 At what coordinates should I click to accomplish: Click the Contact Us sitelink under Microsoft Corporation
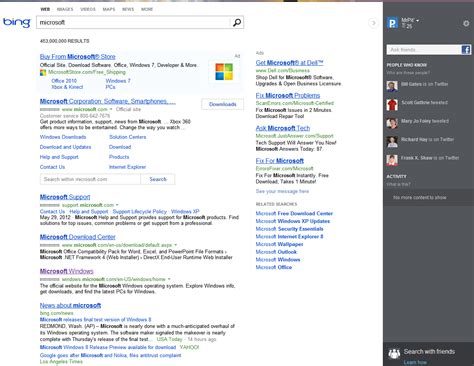[52, 167]
